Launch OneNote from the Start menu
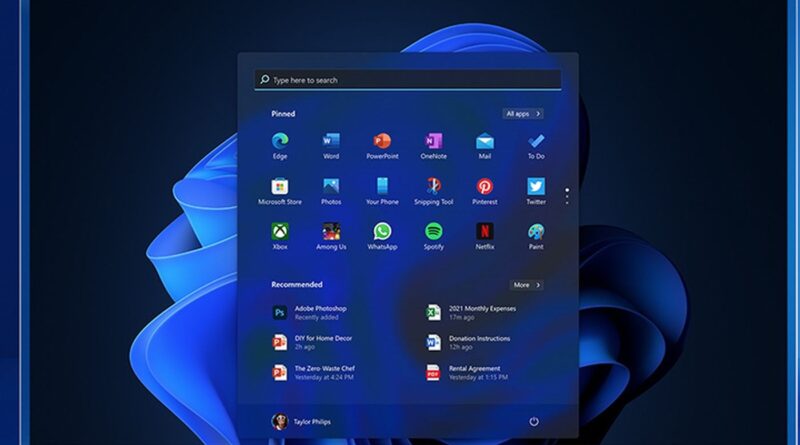Image resolution: width=800 pixels, height=445 pixels. (433, 142)
